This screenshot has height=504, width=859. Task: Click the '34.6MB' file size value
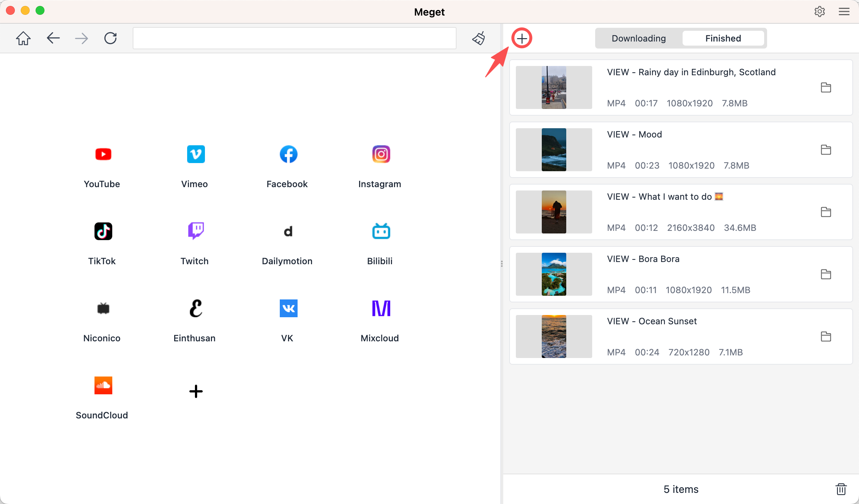click(740, 228)
